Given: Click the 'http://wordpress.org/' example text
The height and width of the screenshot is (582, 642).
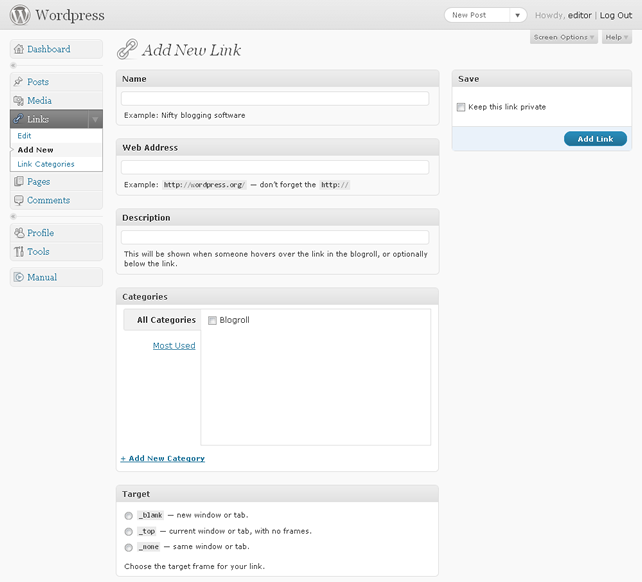Looking at the screenshot, I should pos(204,185).
